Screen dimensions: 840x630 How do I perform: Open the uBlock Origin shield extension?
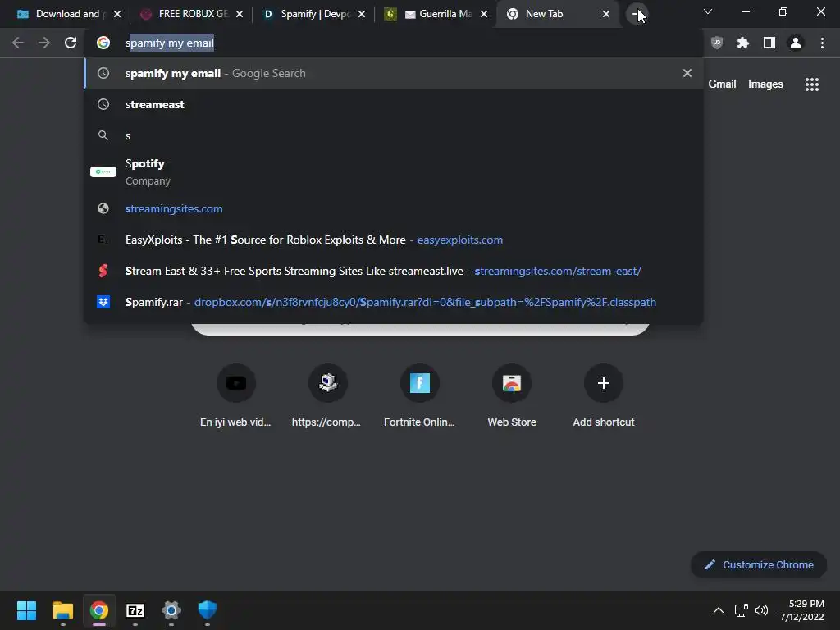click(717, 43)
